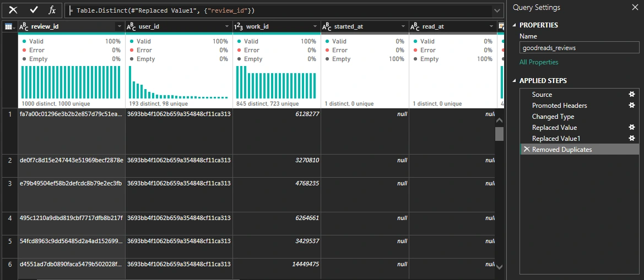The width and height of the screenshot is (644, 280).
Task: Open Replaced Value1 settings gear
Action: pos(632,139)
